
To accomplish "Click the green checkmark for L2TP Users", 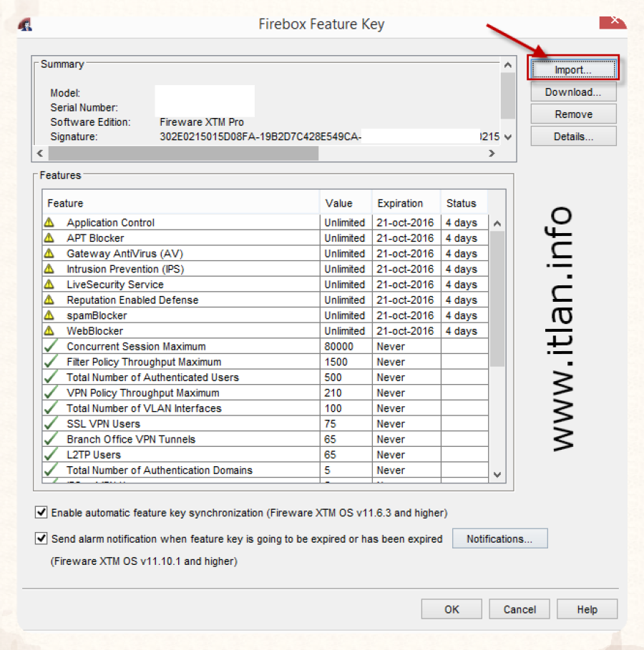I will pos(50,455).
